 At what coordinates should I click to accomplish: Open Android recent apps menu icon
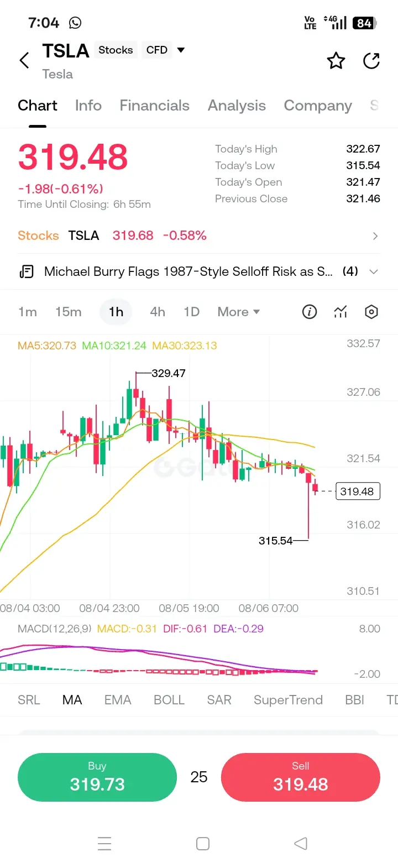(x=104, y=844)
